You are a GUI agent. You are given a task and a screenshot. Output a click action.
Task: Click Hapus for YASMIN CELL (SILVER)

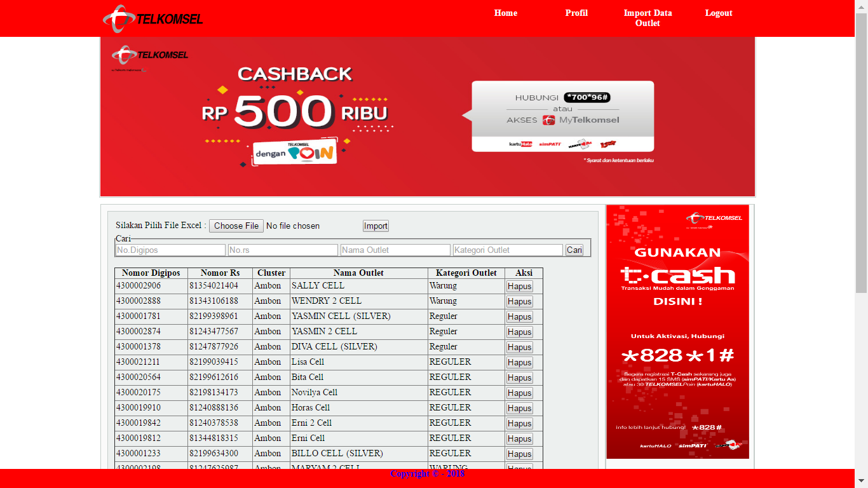pyautogui.click(x=519, y=317)
